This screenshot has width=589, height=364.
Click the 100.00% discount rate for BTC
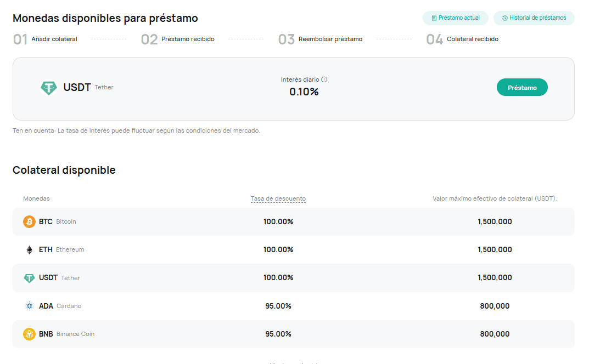[278, 222]
